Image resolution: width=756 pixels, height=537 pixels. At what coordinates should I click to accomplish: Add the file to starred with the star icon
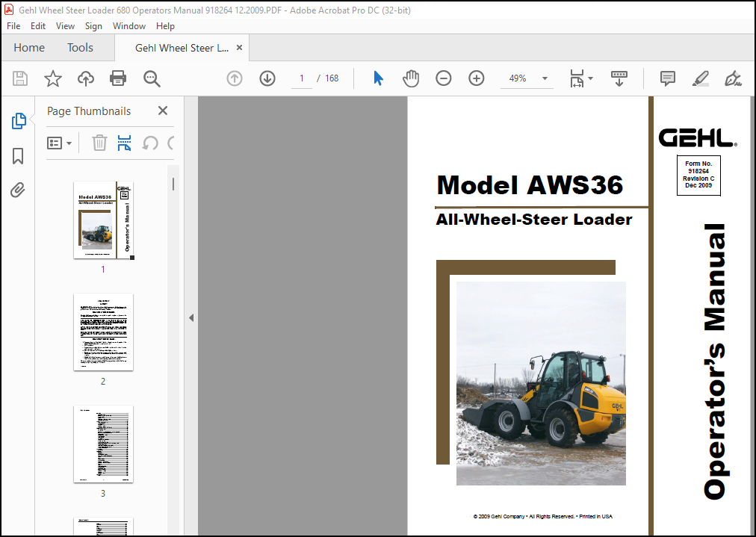[x=52, y=78]
